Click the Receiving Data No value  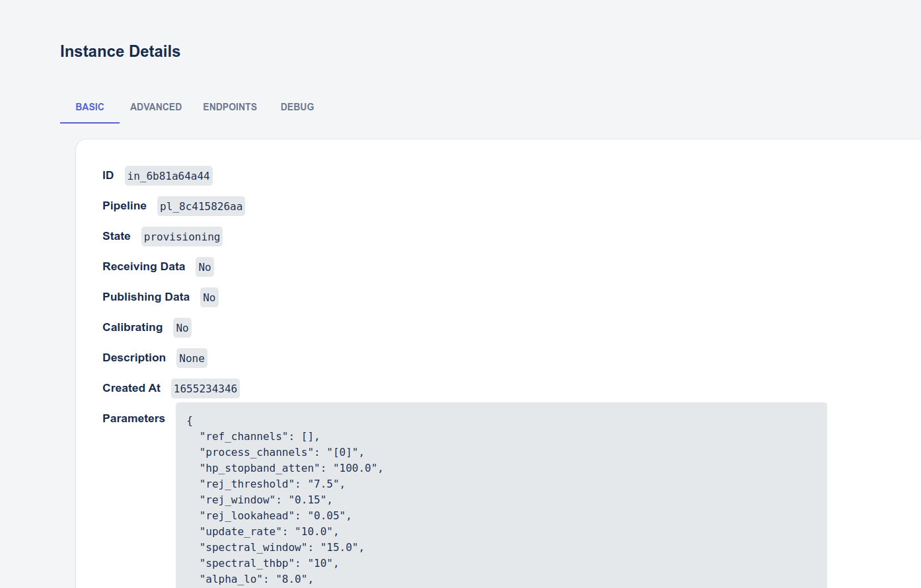click(205, 267)
